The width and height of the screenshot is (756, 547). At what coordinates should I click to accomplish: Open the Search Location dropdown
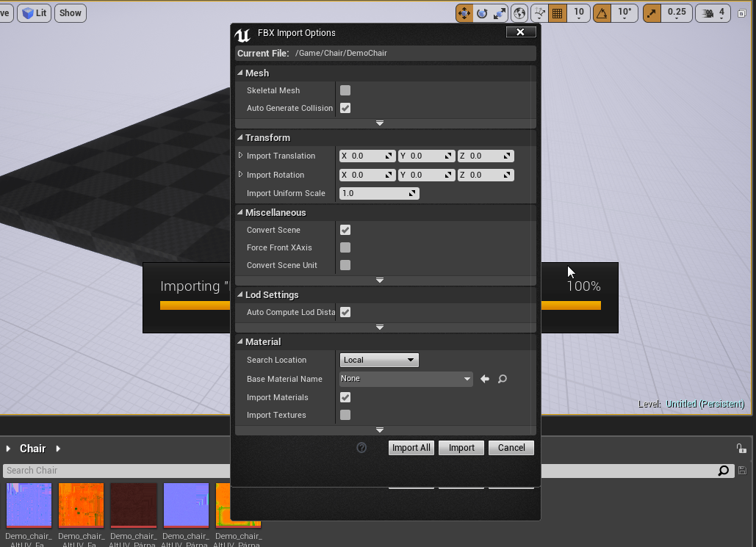tap(379, 360)
